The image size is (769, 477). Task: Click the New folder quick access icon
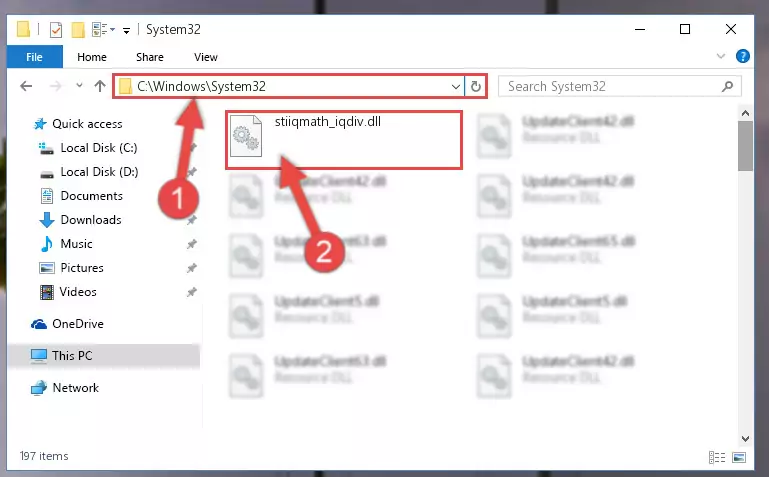click(x=78, y=30)
